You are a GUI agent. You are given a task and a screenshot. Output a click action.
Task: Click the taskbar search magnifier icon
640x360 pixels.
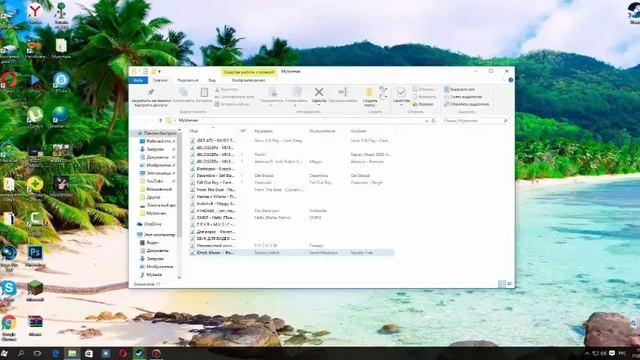pyautogui.click(x=21, y=353)
